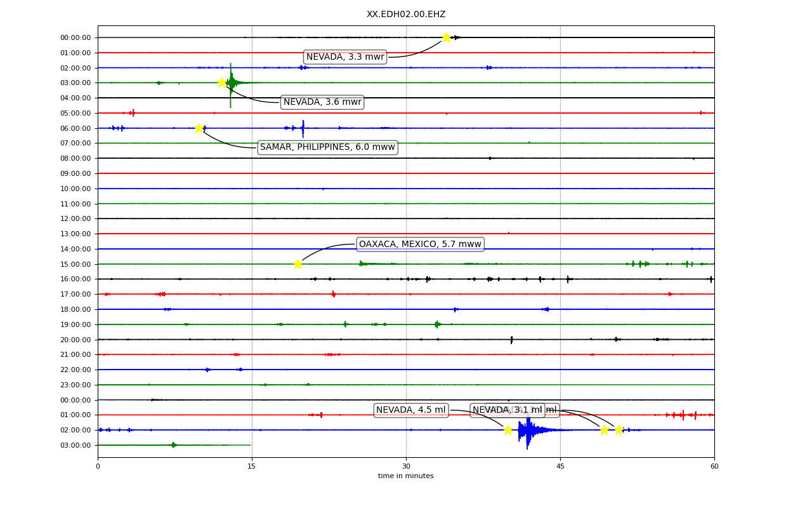Screen dimensions: 812x508
Task: Click the yellow star before the big blue burst
Action: pyautogui.click(x=507, y=430)
